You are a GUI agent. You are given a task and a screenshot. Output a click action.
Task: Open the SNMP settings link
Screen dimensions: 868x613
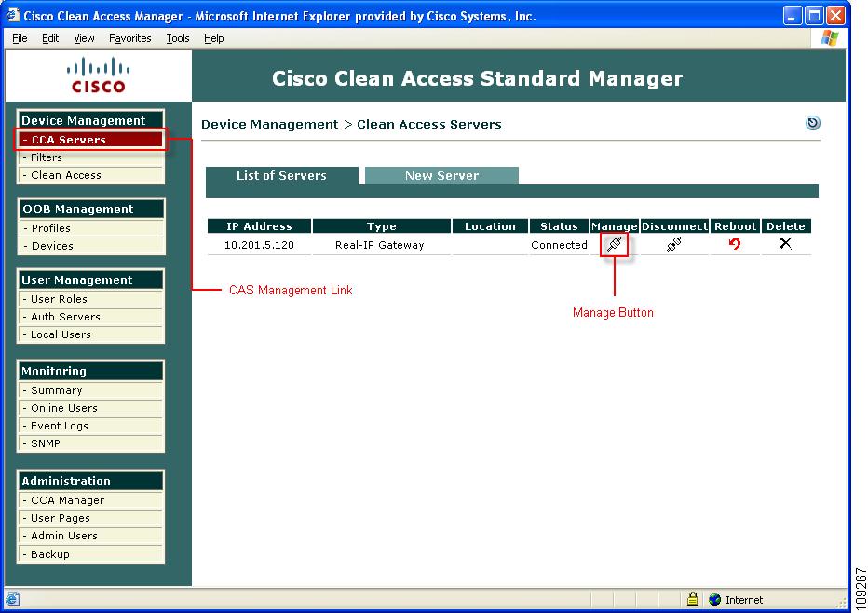point(90,443)
